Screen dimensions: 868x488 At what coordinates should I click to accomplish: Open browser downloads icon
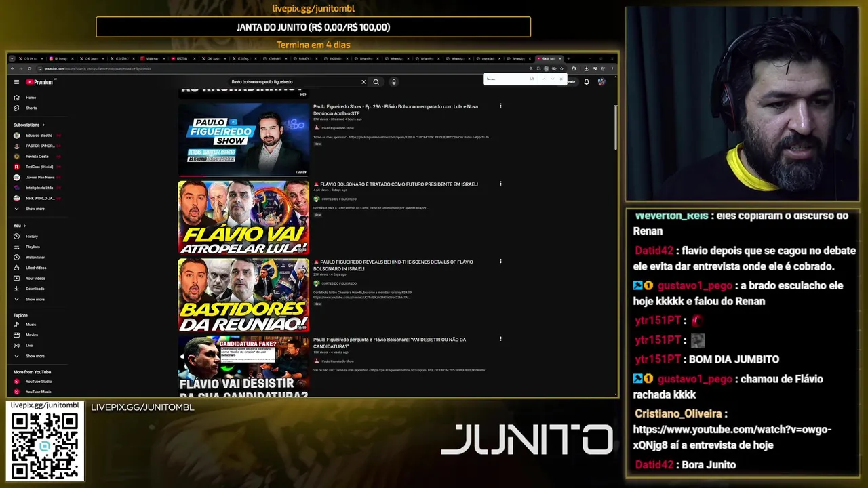coord(587,69)
